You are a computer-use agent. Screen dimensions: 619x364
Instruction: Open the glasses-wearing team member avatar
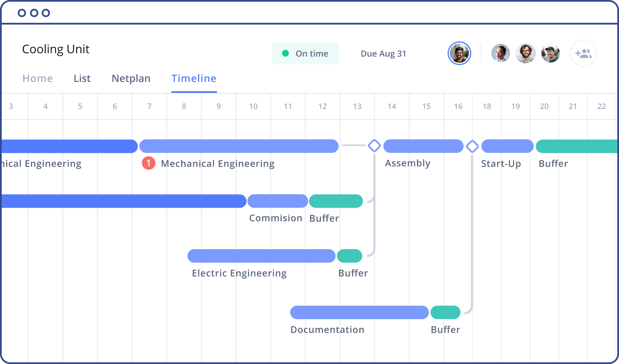[525, 54]
